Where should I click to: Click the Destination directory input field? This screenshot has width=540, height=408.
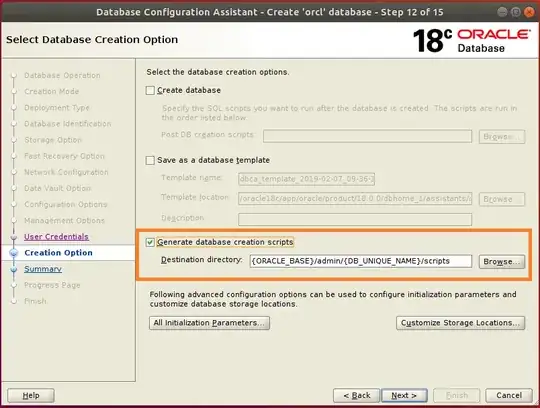pos(361,261)
